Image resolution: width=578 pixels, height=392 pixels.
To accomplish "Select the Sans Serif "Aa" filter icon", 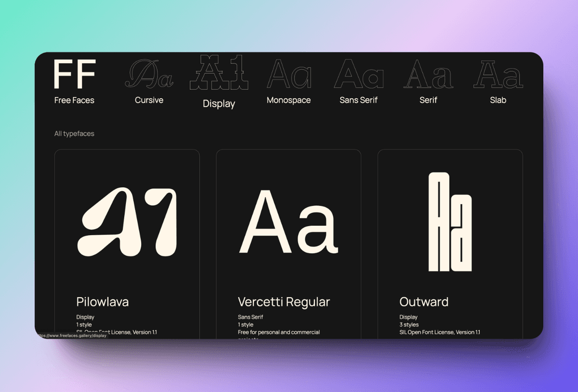I will click(358, 74).
